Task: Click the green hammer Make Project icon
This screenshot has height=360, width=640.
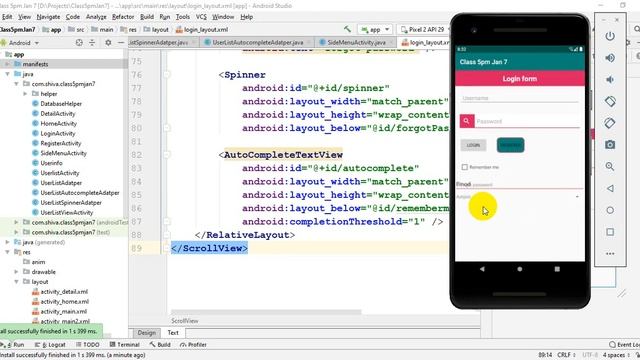Action: click(x=347, y=29)
